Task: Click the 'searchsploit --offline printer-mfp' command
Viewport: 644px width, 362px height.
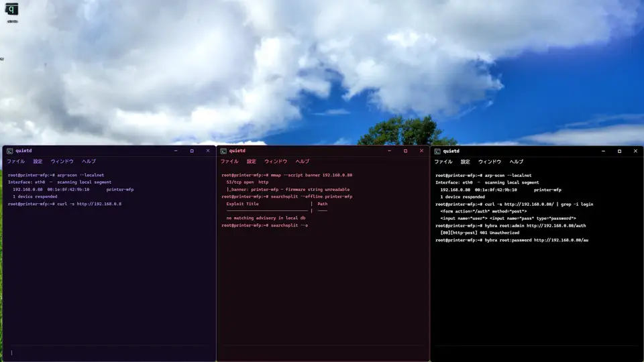Action: 286,196
